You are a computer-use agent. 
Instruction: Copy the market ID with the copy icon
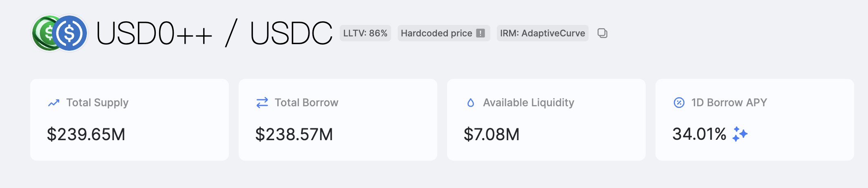click(602, 33)
